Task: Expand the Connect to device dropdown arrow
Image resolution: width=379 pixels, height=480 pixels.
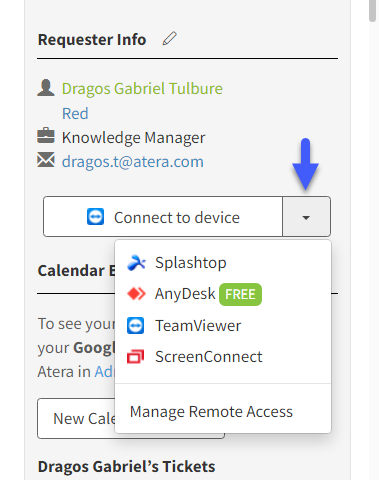Action: tap(306, 217)
